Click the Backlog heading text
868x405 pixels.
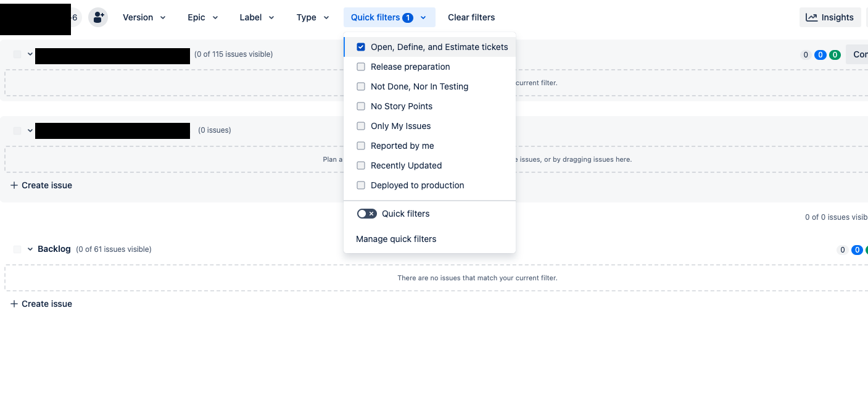click(54, 249)
